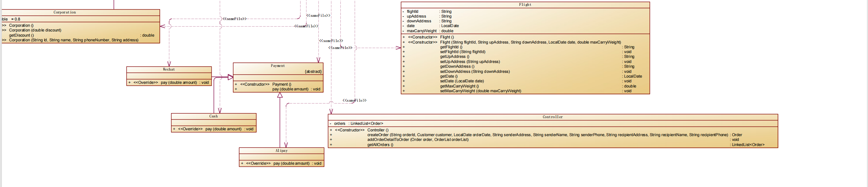Image resolution: width=868 pixels, height=187 pixels.
Task: Click Cash's Override pay method row
Action: [x=214, y=129]
